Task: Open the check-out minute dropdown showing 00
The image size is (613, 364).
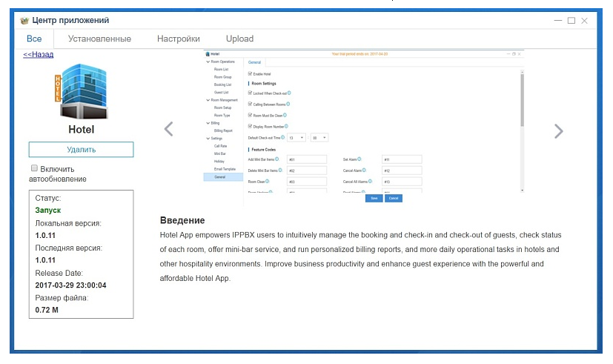Action: click(x=319, y=138)
